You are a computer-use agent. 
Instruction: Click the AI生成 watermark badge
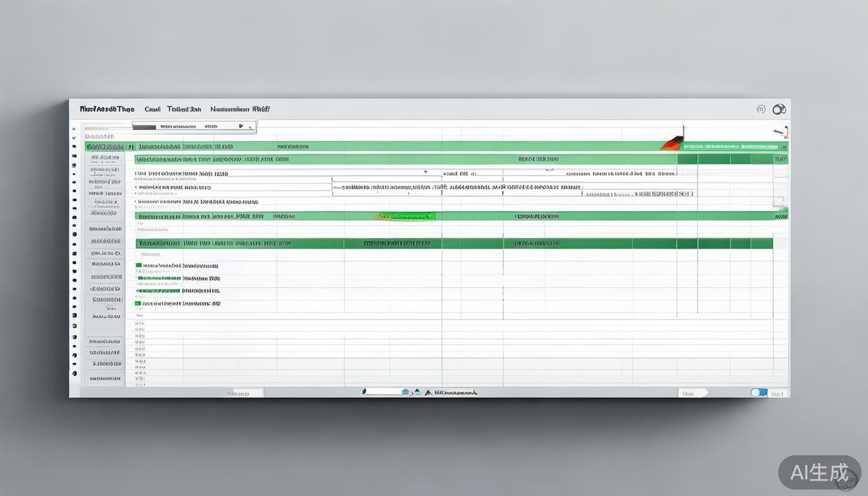(x=819, y=473)
